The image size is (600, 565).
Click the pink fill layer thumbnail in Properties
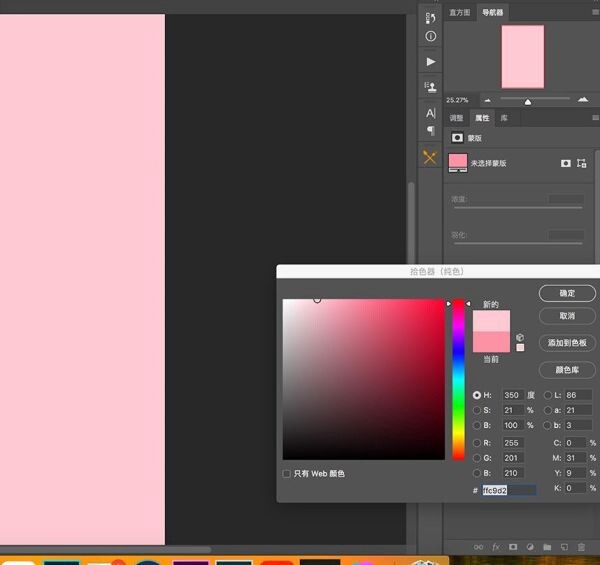458,163
